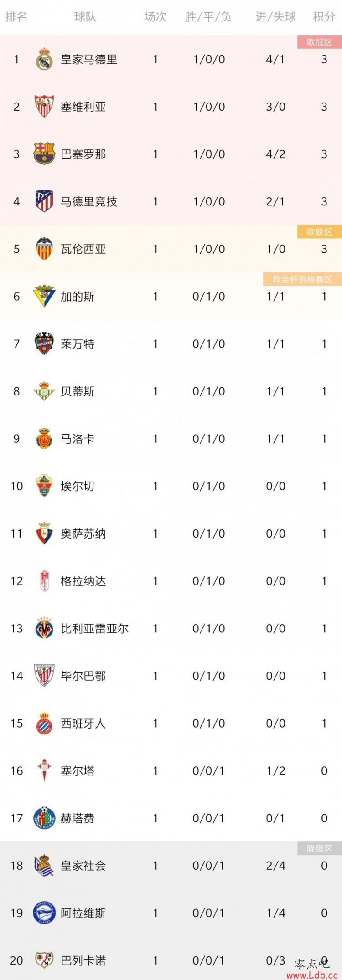Click the Rayo Vallecano crest
This screenshot has width=342, height=980.
[x=44, y=960]
